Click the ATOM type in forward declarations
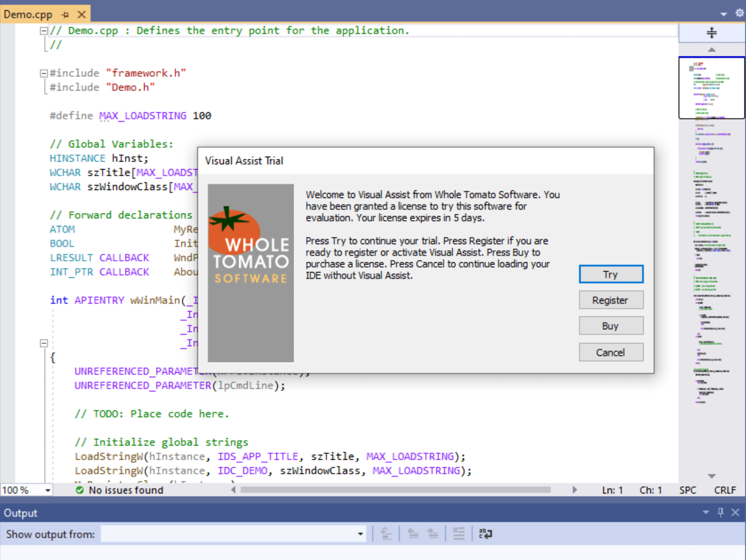This screenshot has height=560, width=746. [x=62, y=229]
